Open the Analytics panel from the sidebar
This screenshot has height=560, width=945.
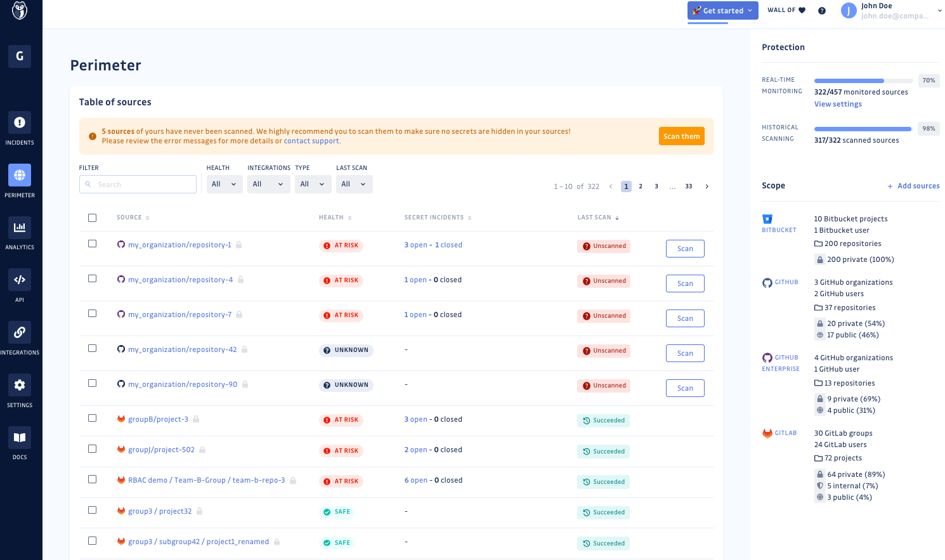coord(20,232)
